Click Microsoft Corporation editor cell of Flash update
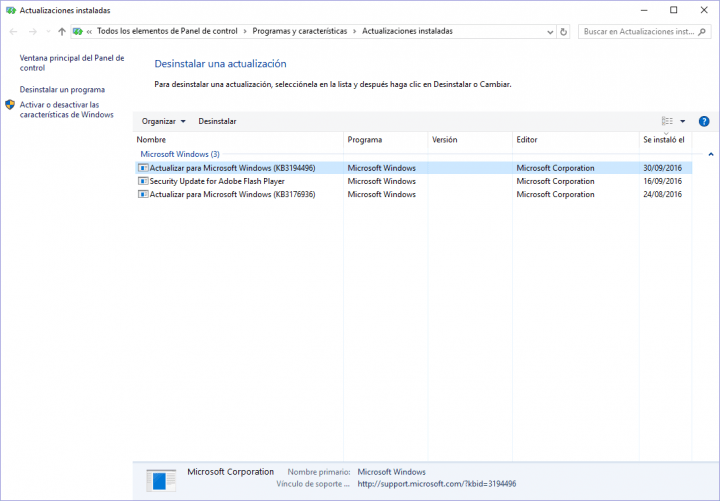This screenshot has width=720, height=501. [x=555, y=181]
